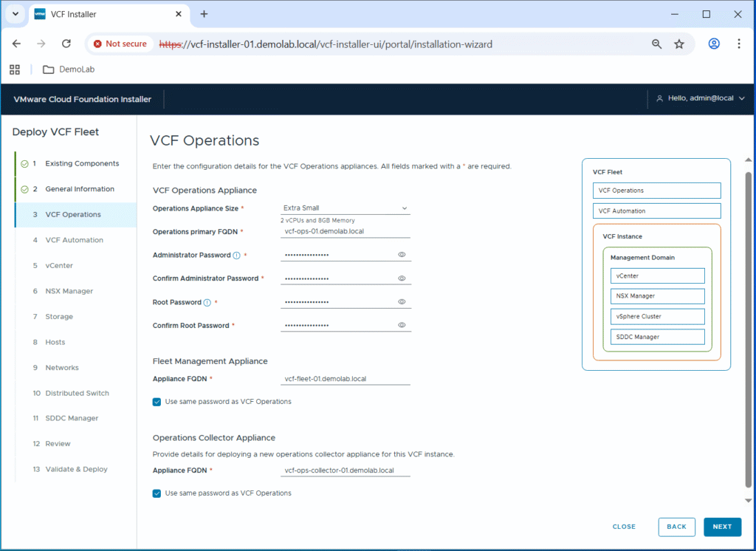Click the BACK button
756x551 pixels.
click(x=676, y=527)
